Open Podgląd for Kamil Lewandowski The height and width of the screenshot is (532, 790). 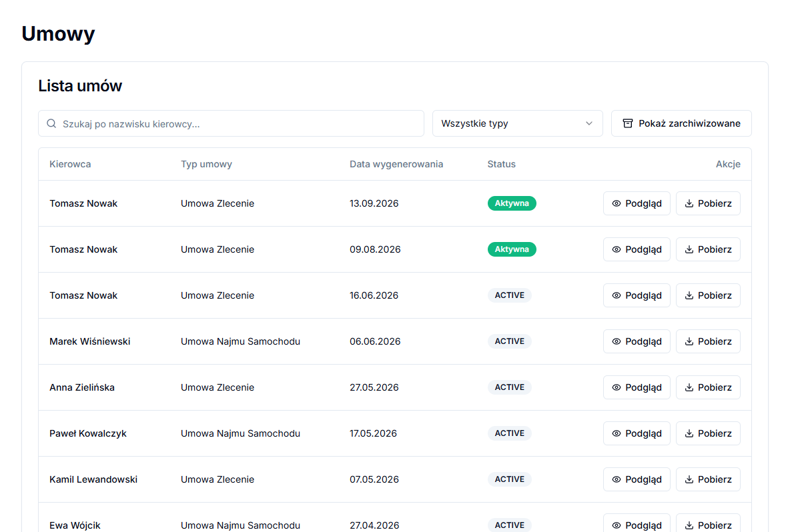tap(637, 479)
